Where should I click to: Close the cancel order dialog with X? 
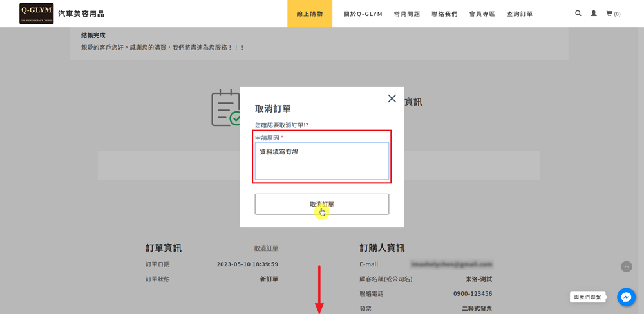pyautogui.click(x=392, y=98)
